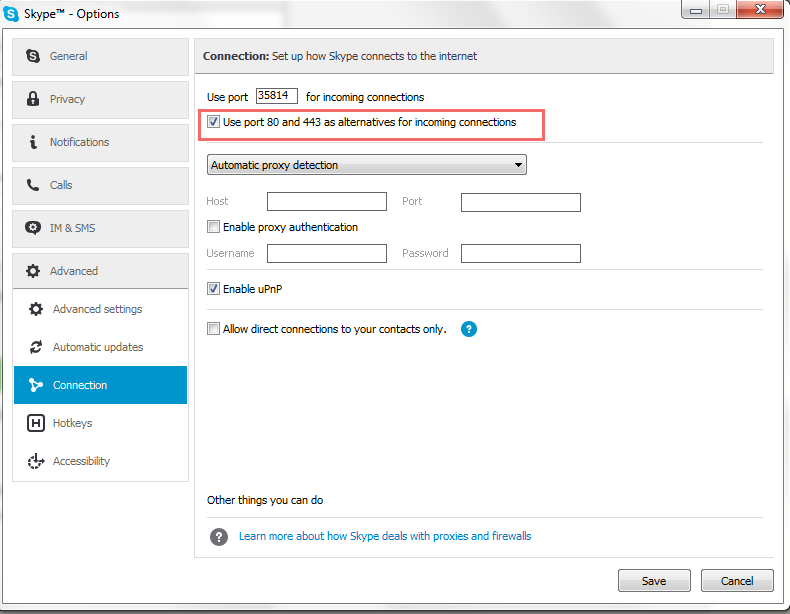Image resolution: width=790 pixels, height=614 pixels.
Task: Open Hotkeys settings page
Action: (x=100, y=423)
